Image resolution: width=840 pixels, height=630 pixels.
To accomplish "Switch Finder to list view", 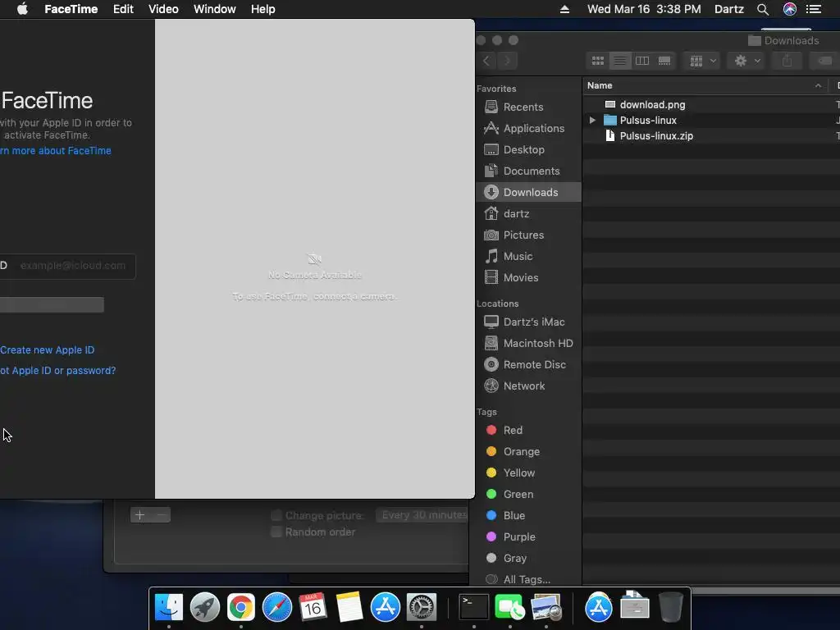I will pyautogui.click(x=620, y=61).
